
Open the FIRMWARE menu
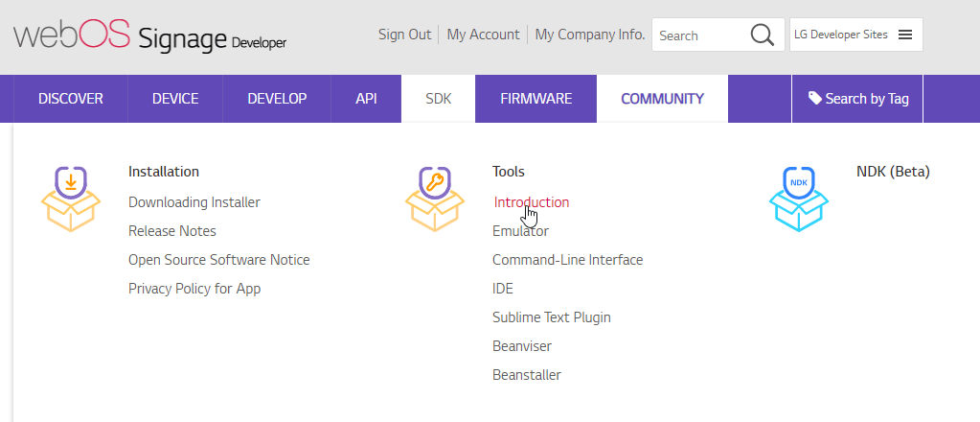click(536, 98)
